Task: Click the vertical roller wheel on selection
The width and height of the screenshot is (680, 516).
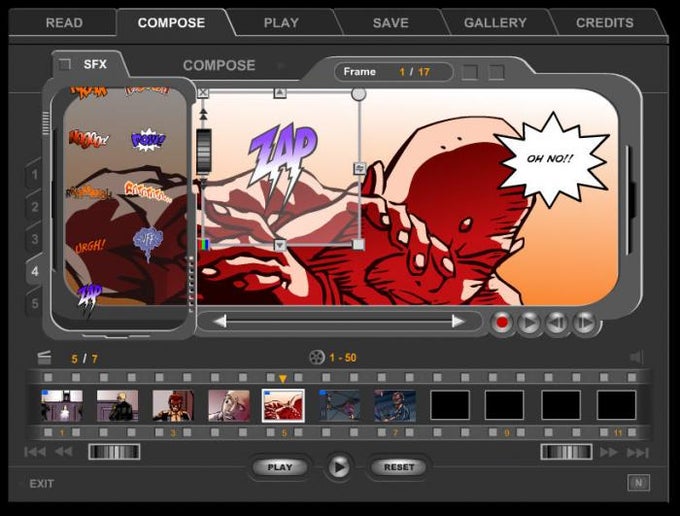Action: click(x=203, y=151)
